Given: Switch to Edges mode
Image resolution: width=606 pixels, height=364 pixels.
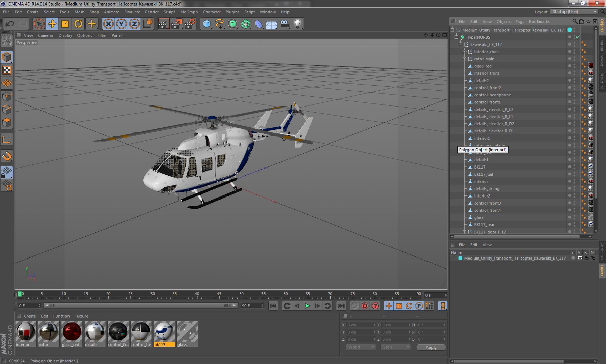Looking at the screenshot, I should point(7,110).
